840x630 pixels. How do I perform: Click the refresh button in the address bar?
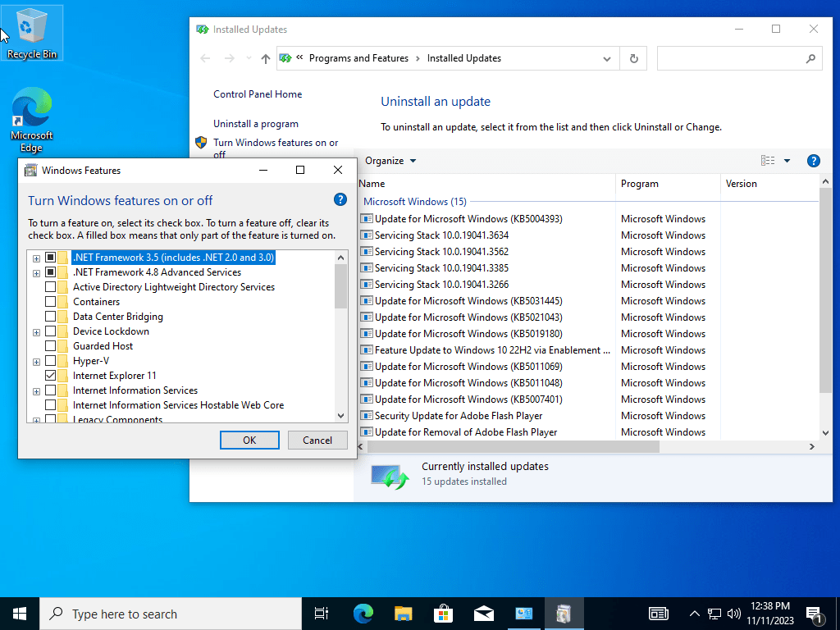coord(634,58)
